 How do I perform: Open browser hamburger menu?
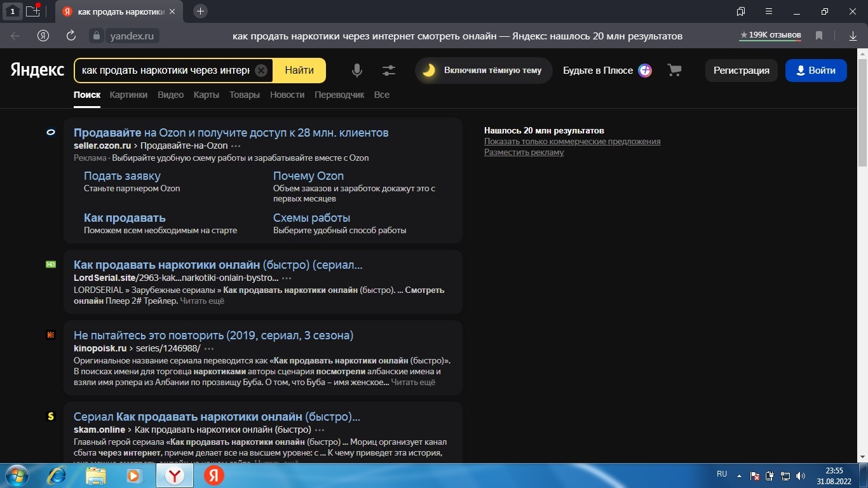(769, 11)
